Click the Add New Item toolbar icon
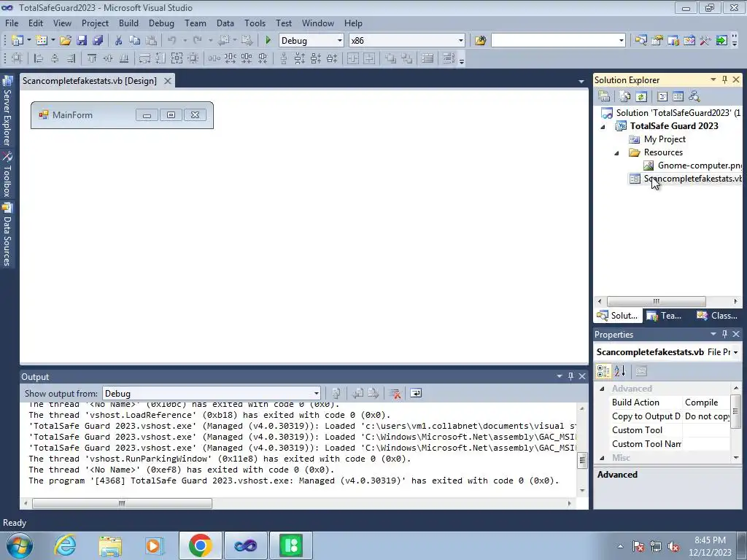 (42, 41)
